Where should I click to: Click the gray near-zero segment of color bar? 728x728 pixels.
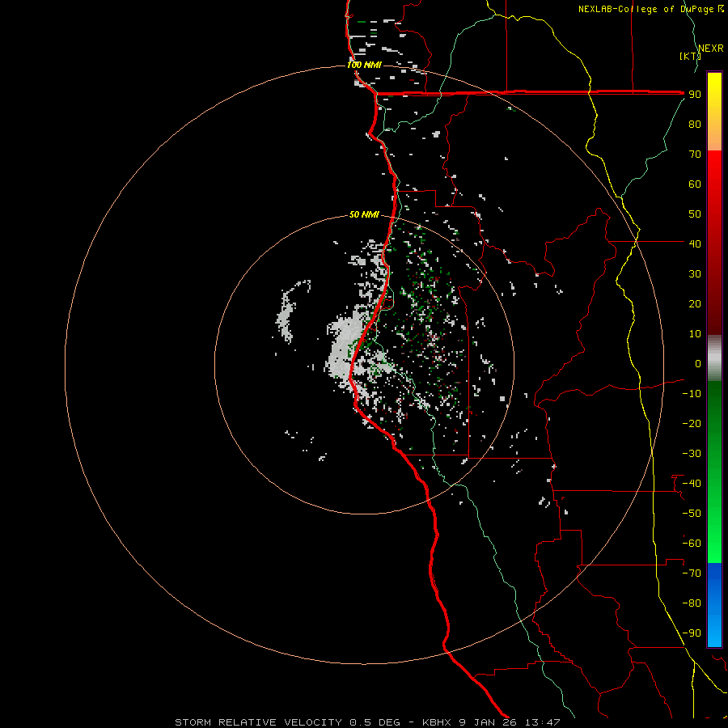714,358
